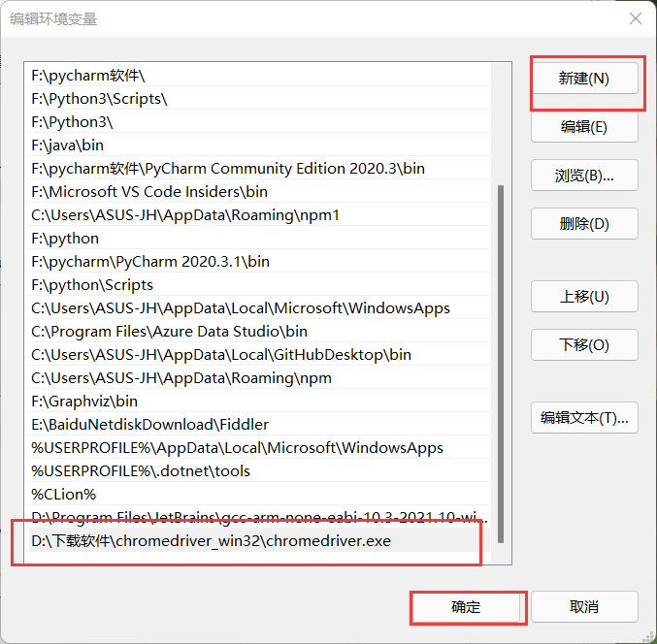Select the Roaming\npm1 path entry

click(257, 214)
